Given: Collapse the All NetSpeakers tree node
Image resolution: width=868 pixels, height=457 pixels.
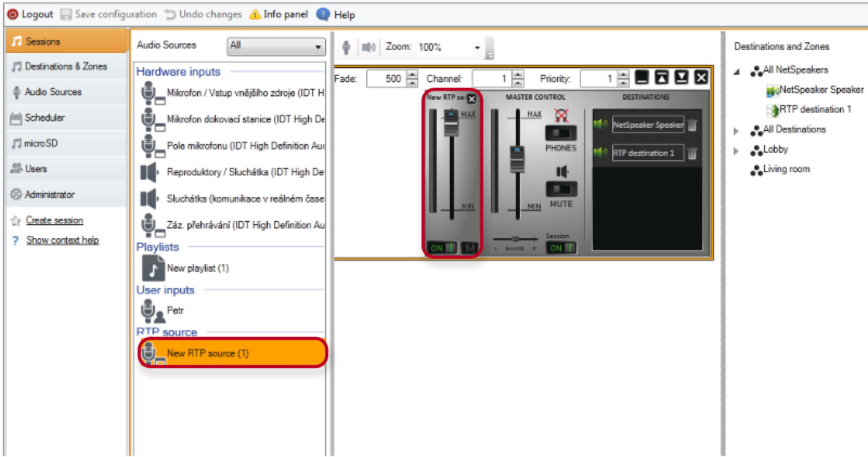Looking at the screenshot, I should (x=736, y=71).
